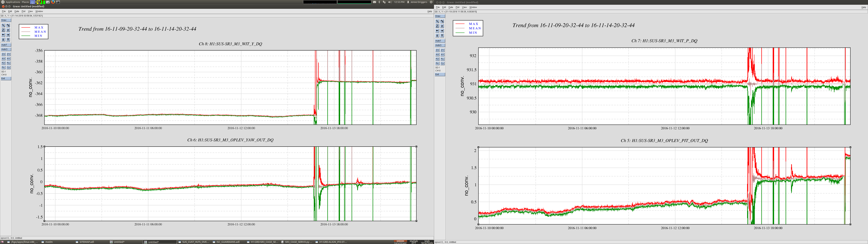
Task: Click the AutoT button in right Grace window
Action: tap(440, 41)
